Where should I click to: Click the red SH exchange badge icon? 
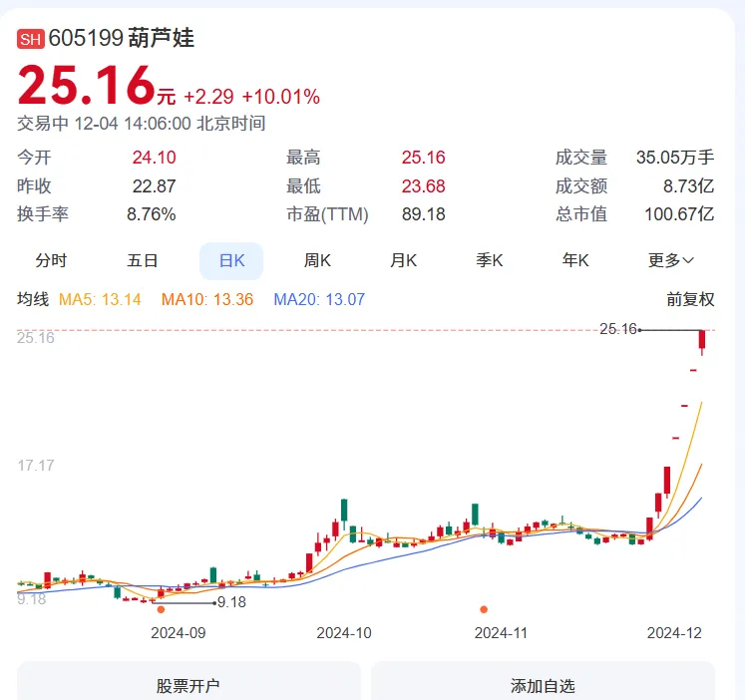[x=31, y=40]
